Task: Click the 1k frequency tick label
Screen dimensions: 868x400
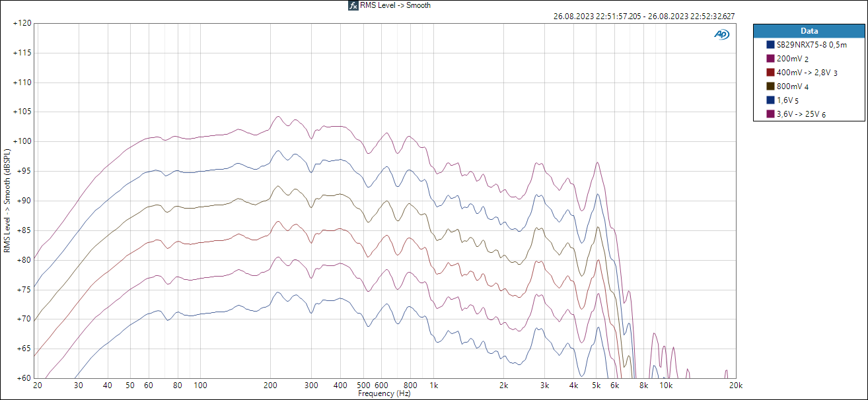Action: point(433,385)
